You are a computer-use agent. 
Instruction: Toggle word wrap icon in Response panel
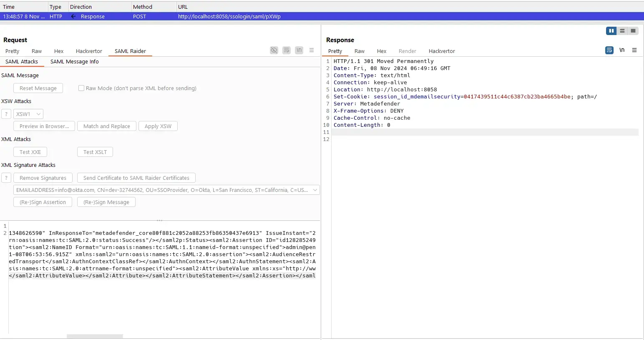(609, 50)
